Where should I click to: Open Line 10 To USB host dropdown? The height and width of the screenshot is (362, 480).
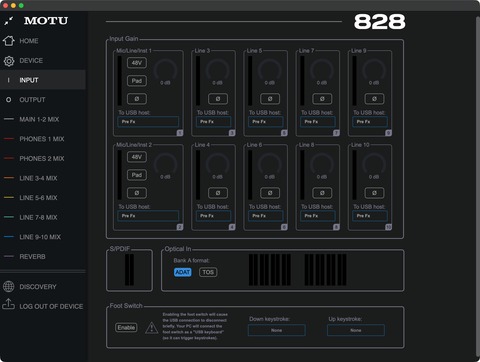click(370, 216)
